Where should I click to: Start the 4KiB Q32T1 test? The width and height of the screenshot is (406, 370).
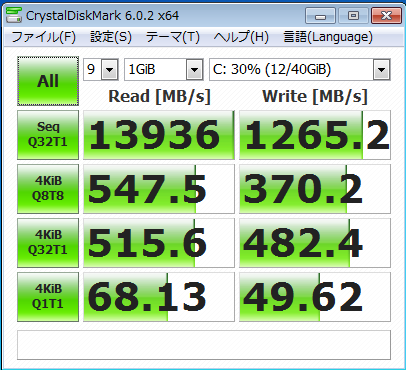click(48, 243)
